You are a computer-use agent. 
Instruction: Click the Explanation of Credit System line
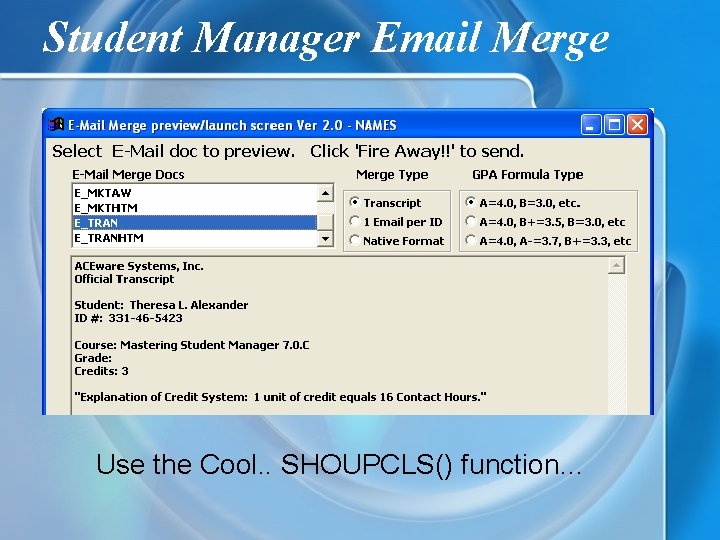[x=281, y=397]
